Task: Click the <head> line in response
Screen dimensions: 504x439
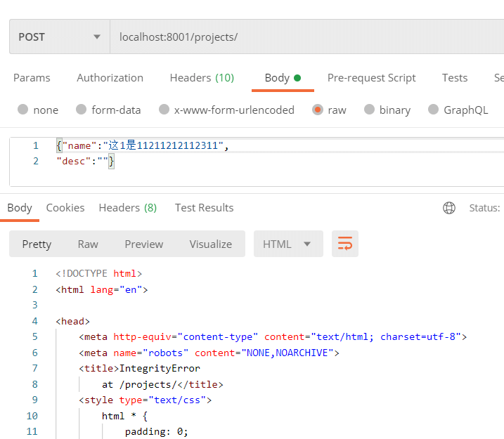Action: tap(72, 321)
